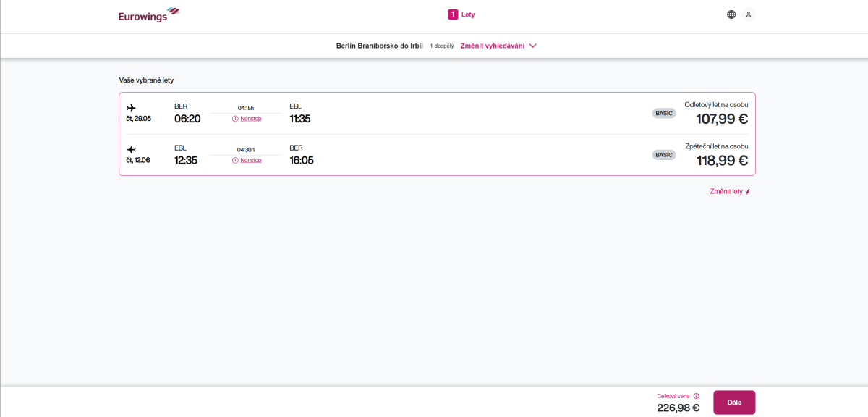Screen dimensions: 868x417
Task: Open the user account icon
Action: 749,14
